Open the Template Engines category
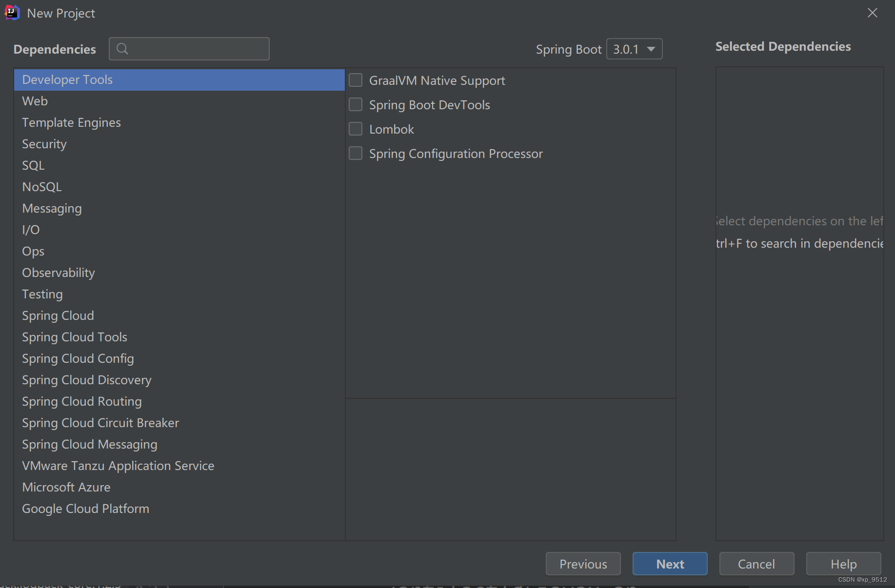The width and height of the screenshot is (895, 588). pos(179,122)
